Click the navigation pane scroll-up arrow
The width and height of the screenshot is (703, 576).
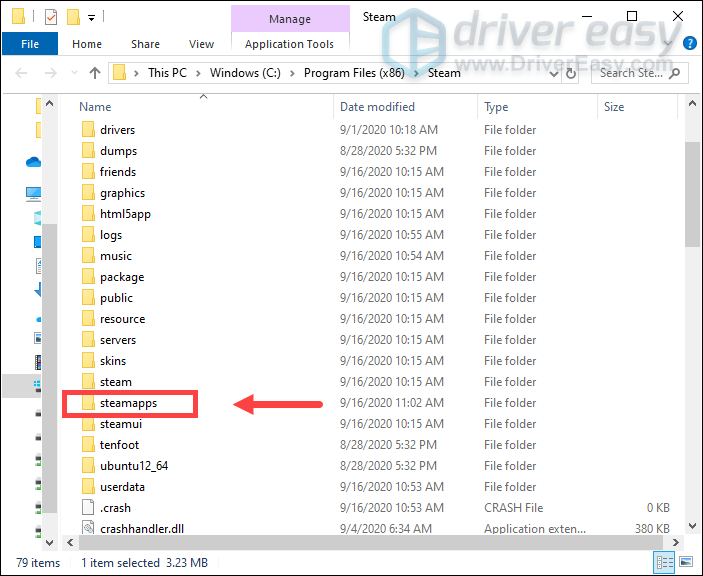[49, 104]
